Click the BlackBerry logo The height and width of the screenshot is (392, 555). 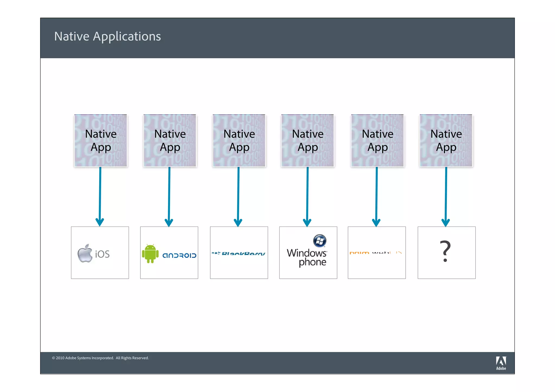[x=238, y=254]
